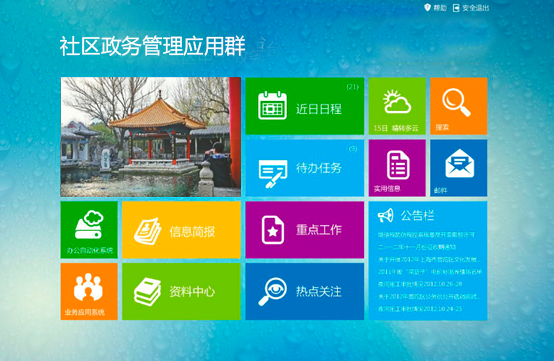554x361 pixels.
Task: Launch the orange 业务应用系统 people tile
Action: [89, 291]
